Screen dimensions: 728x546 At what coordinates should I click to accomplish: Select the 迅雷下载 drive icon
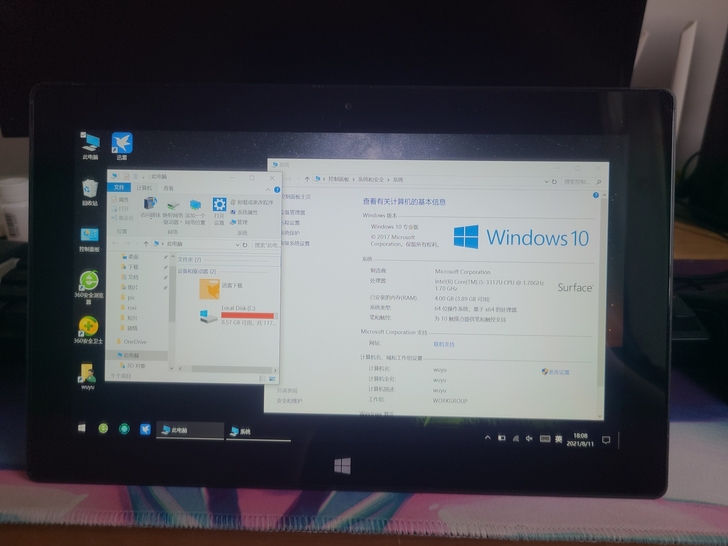(x=209, y=289)
